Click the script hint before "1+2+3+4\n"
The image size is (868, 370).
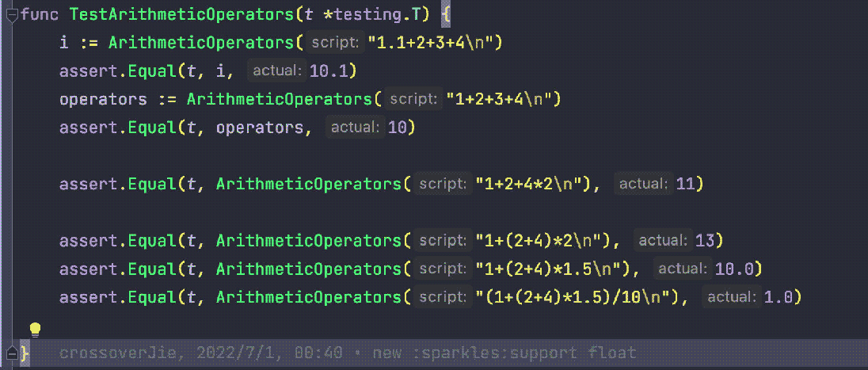(413, 100)
